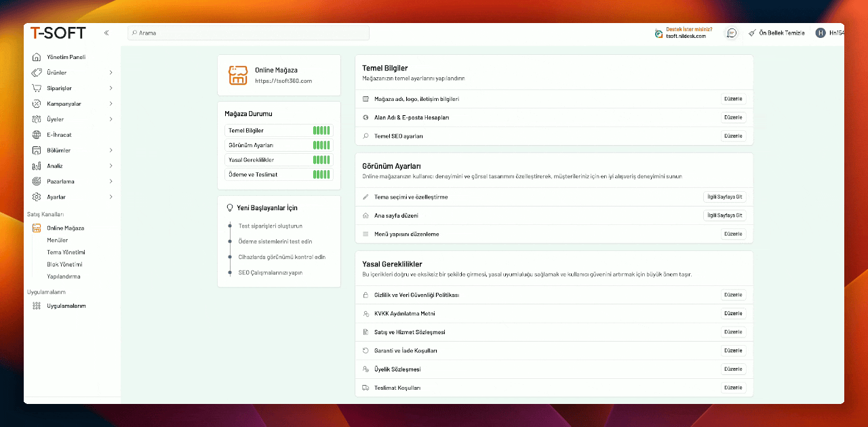This screenshot has width=868, height=427.
Task: Expand the Siparişler submenu chevron
Action: pos(111,88)
